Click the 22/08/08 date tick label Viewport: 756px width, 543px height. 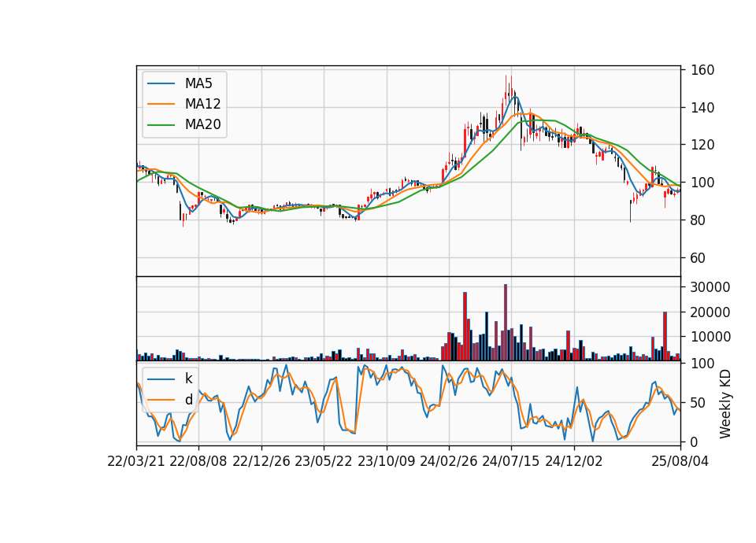coord(198,462)
